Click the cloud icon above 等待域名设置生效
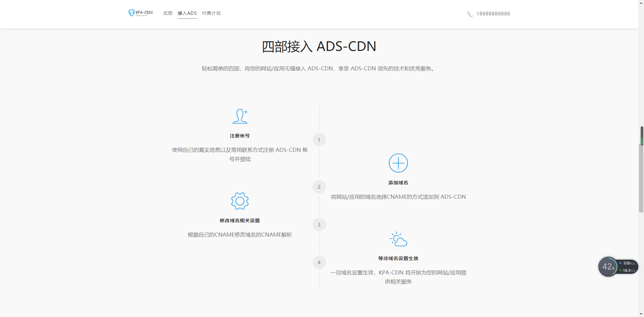This screenshot has width=644, height=317. (x=398, y=239)
